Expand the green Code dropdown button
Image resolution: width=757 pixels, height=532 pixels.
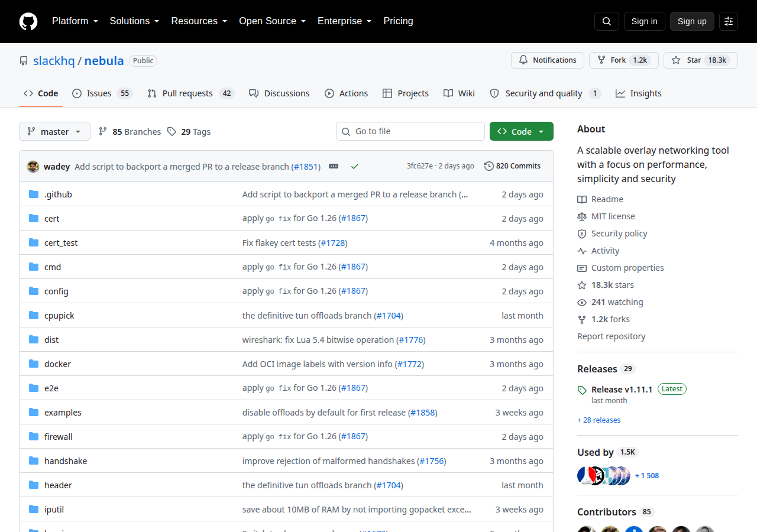[522, 131]
